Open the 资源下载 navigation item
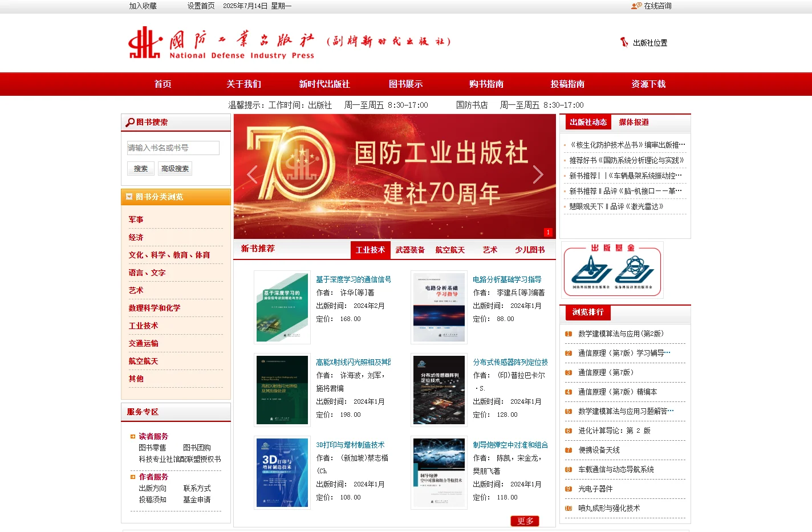 pos(648,84)
